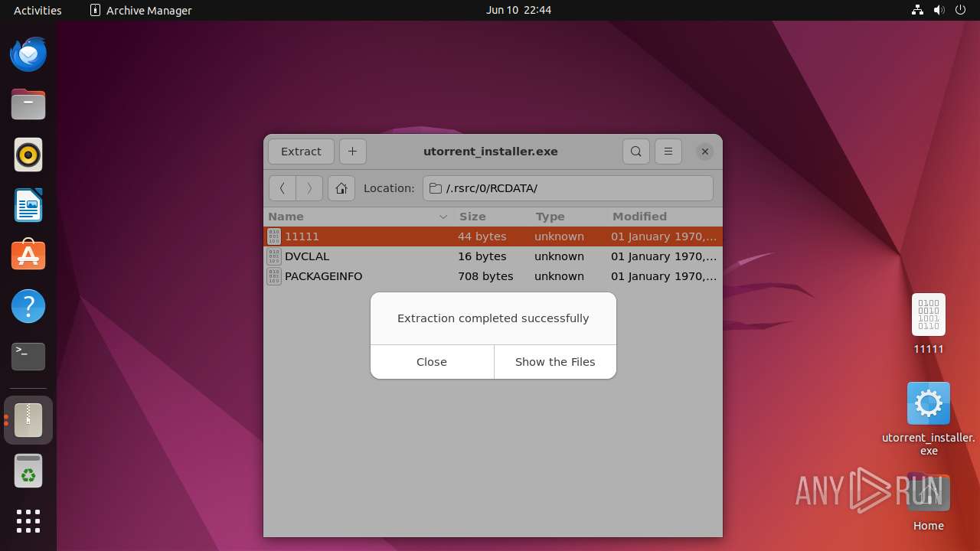Click Archive Manager dock icon
Viewport: 980px width, 551px height.
coord(28,420)
